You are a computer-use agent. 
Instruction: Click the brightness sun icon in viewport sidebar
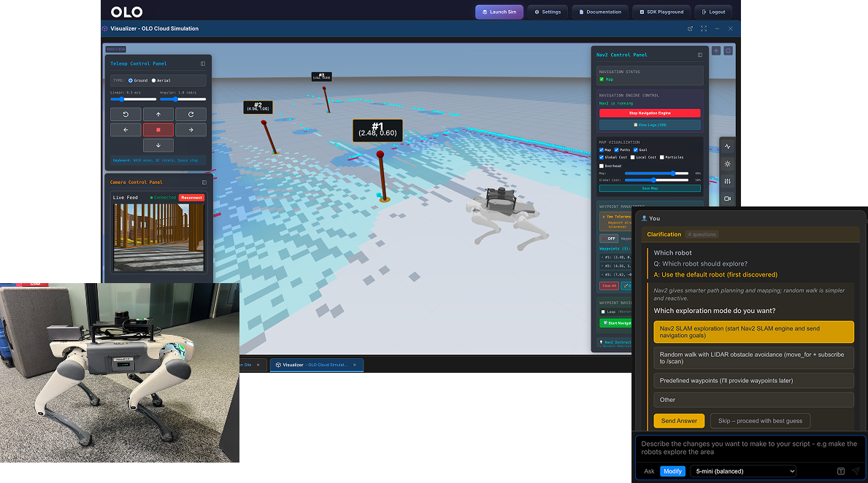tap(728, 162)
